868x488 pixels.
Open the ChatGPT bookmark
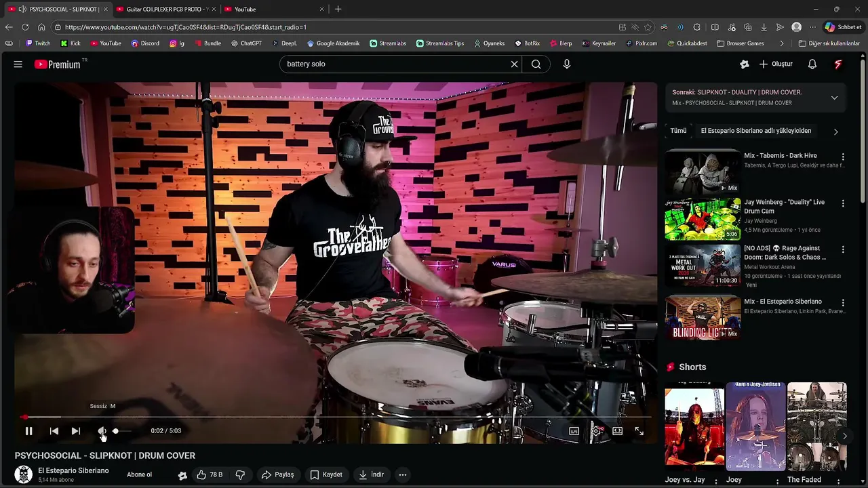click(x=246, y=43)
